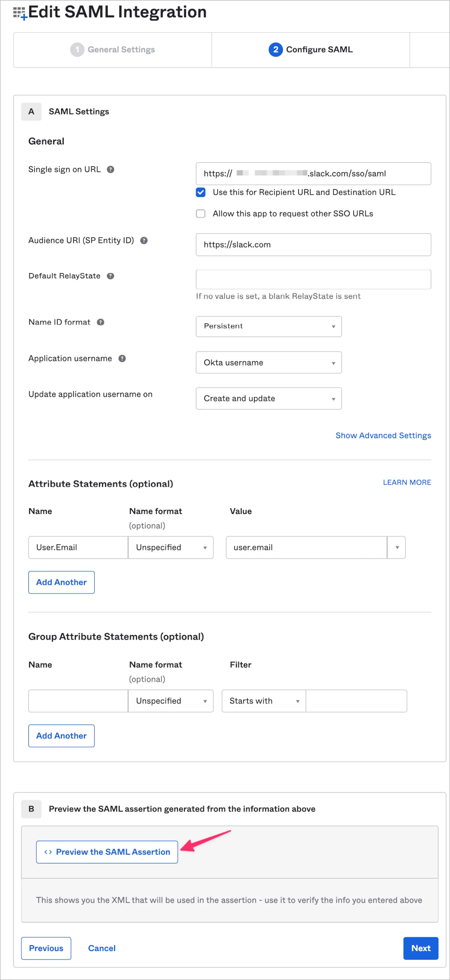The width and height of the screenshot is (450, 980).
Task: Click help icon beside Audience URI label
Action: pyautogui.click(x=144, y=240)
